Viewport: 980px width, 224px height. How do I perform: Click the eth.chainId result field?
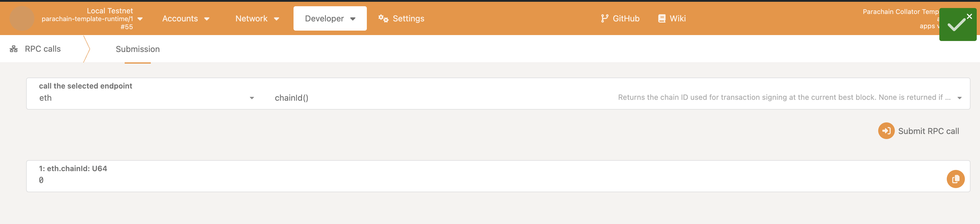coord(498,176)
